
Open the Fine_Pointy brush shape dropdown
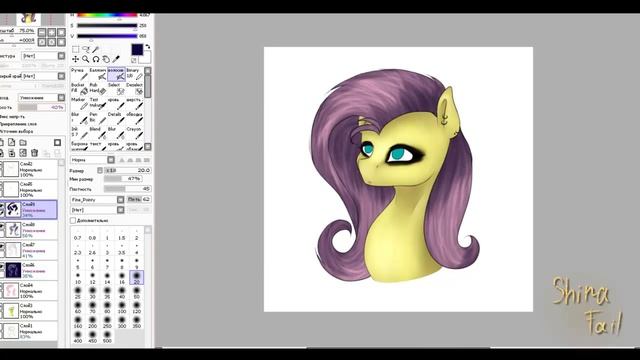coord(97,200)
